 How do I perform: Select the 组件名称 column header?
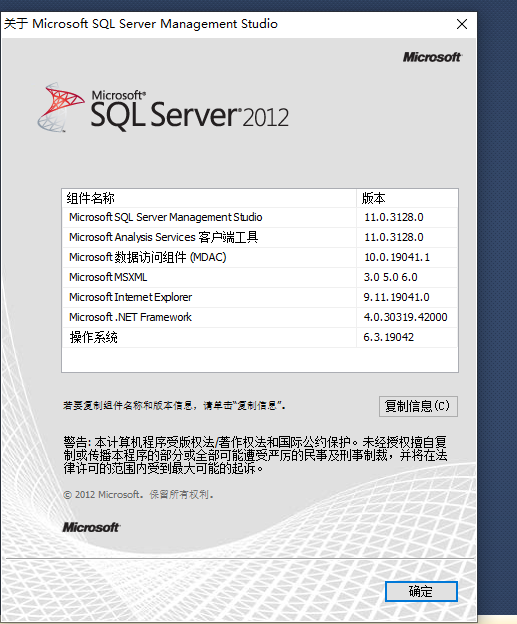click(x=209, y=198)
